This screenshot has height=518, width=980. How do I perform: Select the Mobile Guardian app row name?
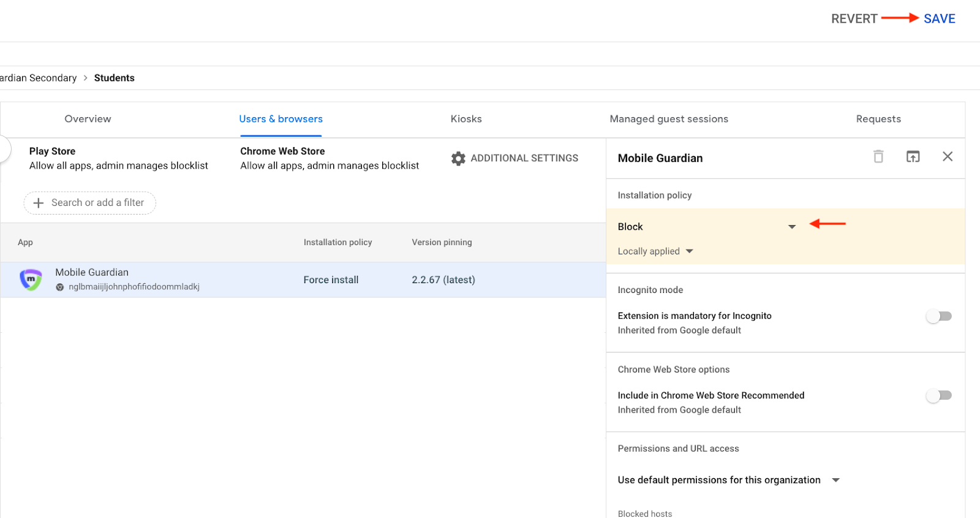pyautogui.click(x=92, y=272)
